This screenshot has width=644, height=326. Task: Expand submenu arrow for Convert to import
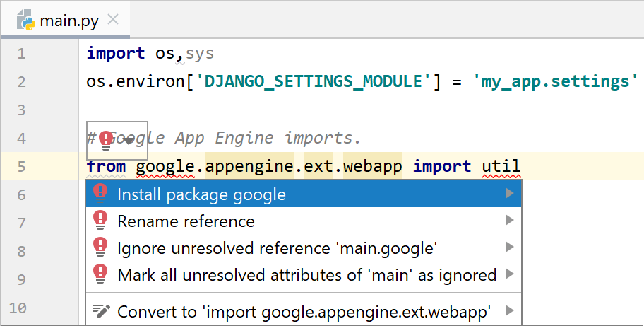(508, 310)
